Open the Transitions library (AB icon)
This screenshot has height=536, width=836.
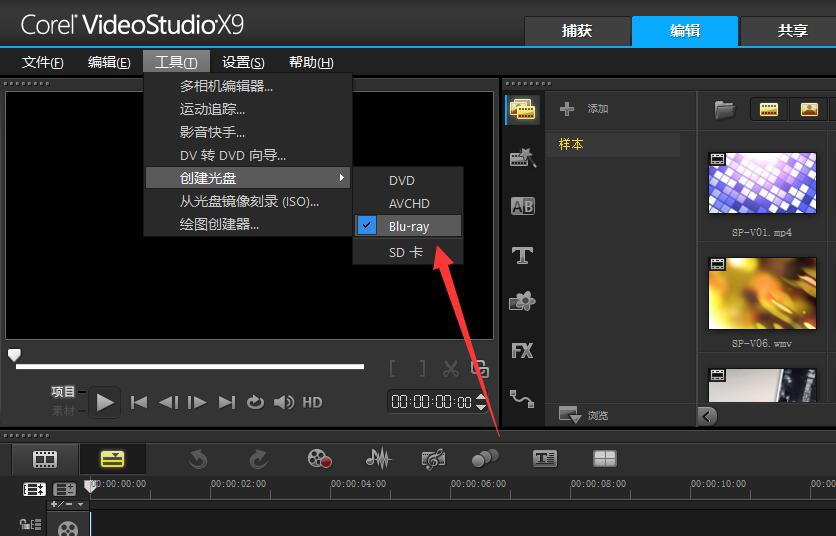tap(522, 206)
